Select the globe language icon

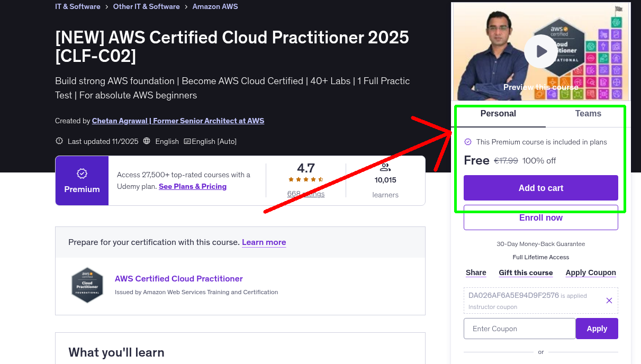148,141
